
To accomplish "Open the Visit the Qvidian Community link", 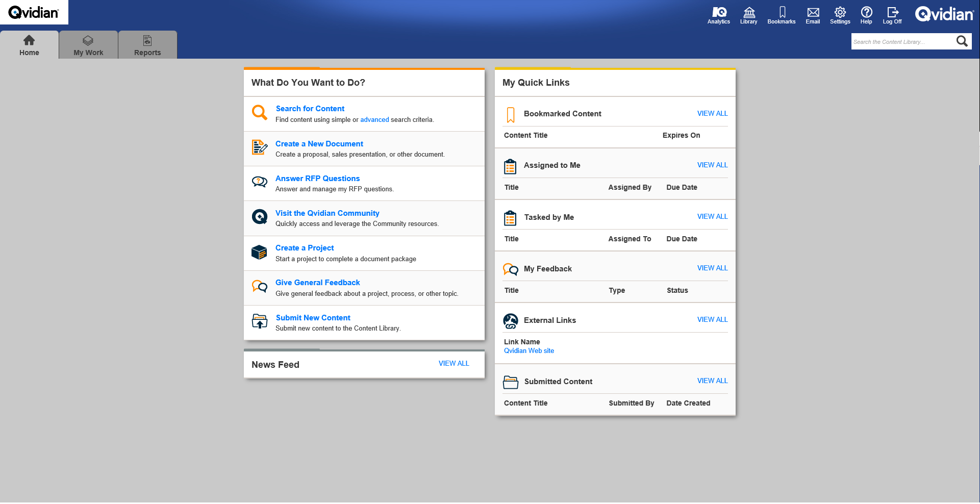I will [328, 213].
